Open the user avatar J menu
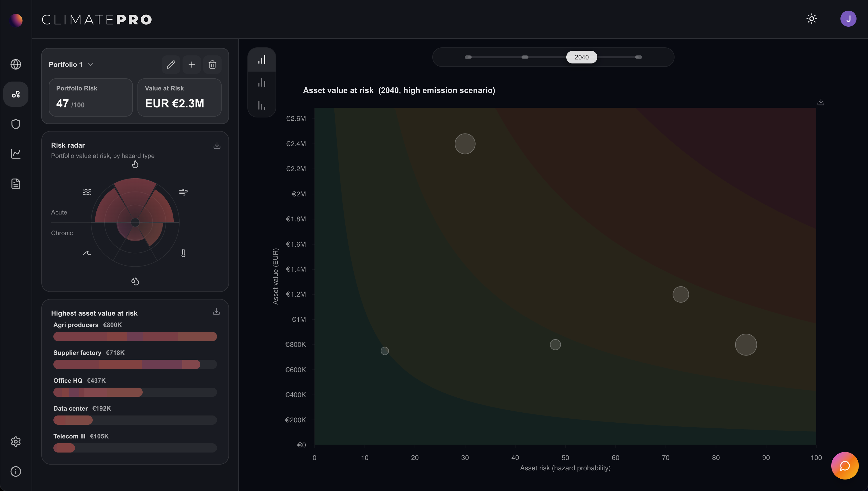 [848, 19]
